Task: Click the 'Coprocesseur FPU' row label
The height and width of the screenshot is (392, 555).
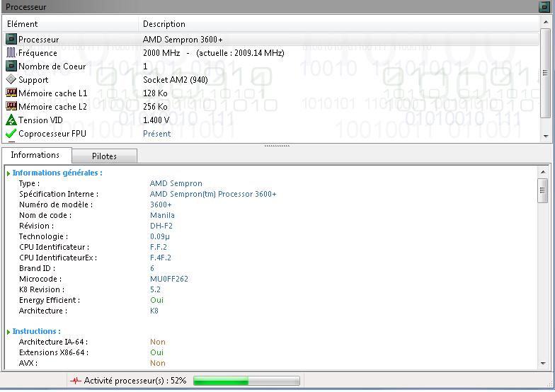Action: tap(52, 133)
